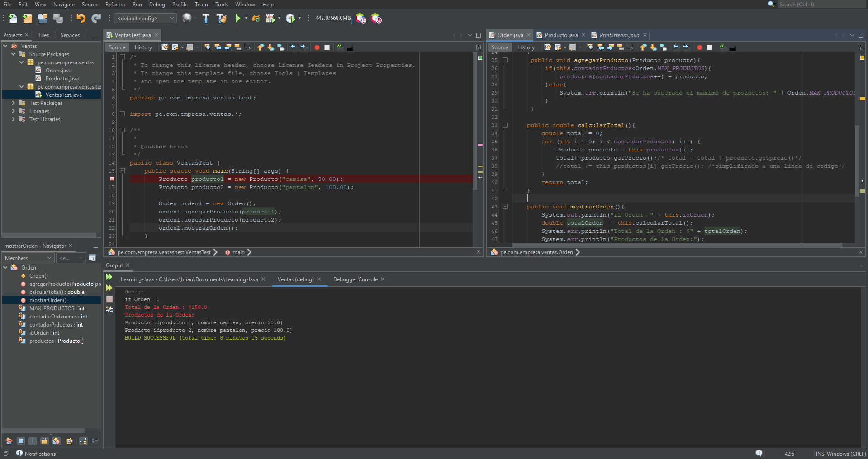Viewport: 868px width, 459px height.
Task: Re-run output with green double-arrow icon
Action: point(109,277)
